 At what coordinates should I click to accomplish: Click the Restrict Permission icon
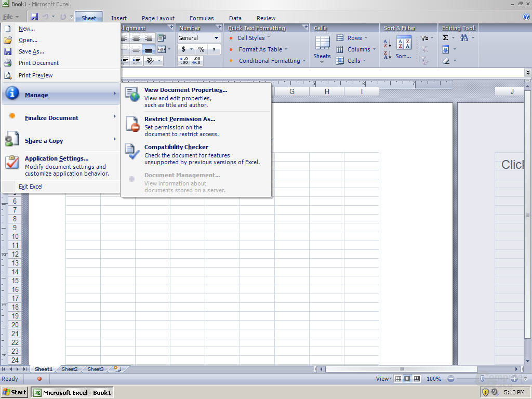(x=132, y=124)
